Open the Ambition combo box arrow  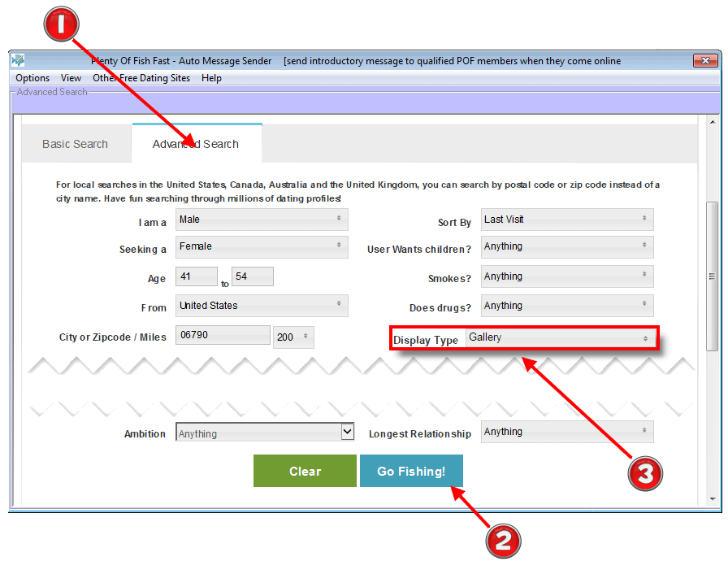click(x=347, y=432)
